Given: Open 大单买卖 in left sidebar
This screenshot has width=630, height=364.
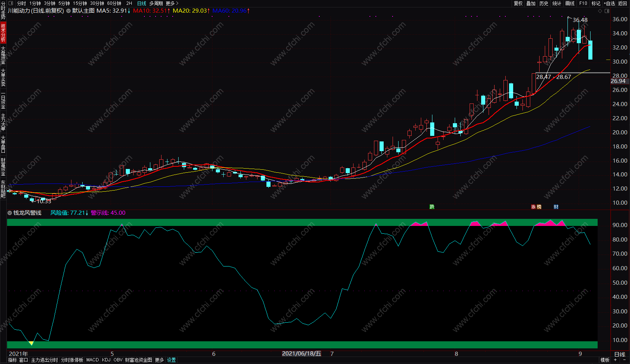Looking at the screenshot, I should tap(3, 77).
